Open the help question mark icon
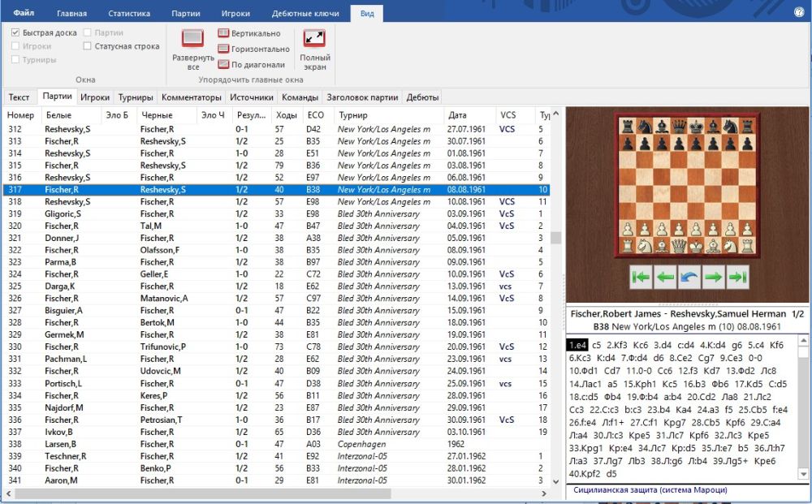 [798, 13]
